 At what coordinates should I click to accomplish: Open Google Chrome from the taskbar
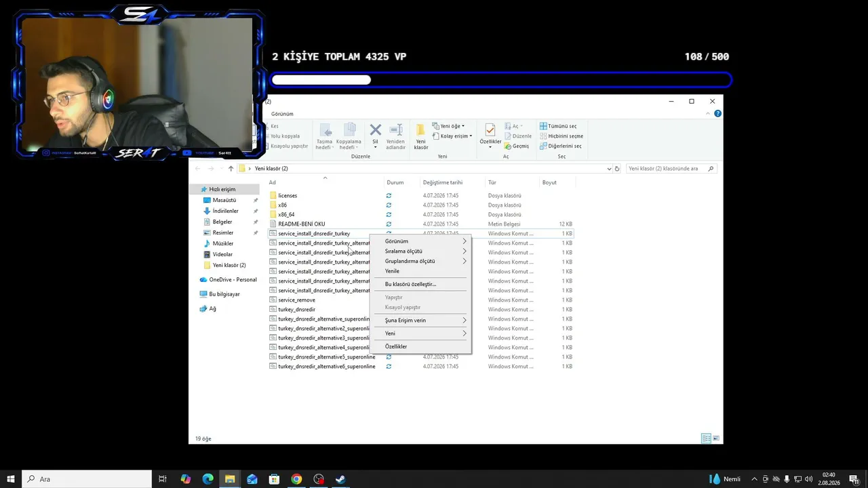point(296,479)
